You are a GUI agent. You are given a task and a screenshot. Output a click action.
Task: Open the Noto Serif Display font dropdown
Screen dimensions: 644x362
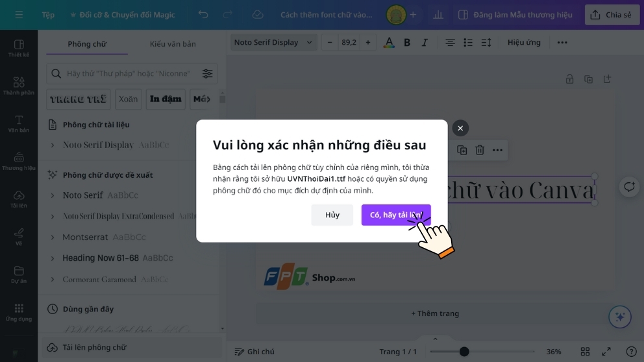pyautogui.click(x=273, y=42)
